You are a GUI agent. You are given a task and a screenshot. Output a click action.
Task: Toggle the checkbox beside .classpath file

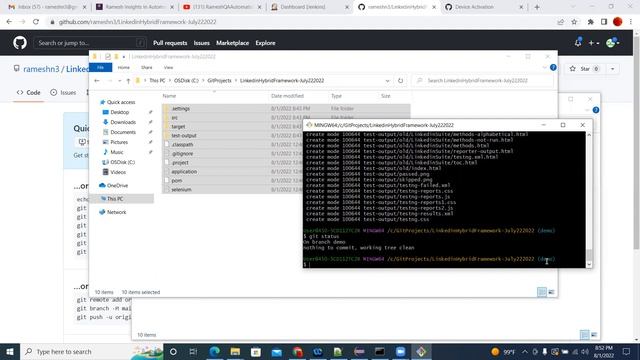pyautogui.click(x=167, y=144)
